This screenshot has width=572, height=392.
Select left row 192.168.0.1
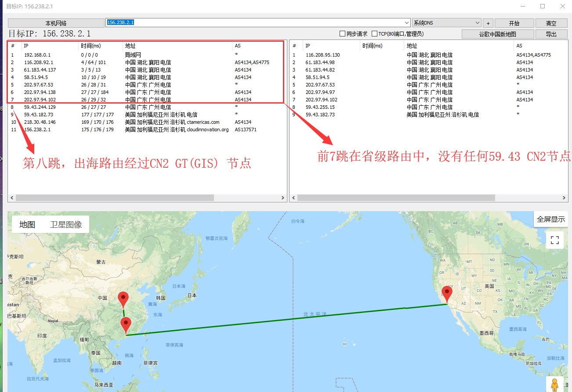(147, 55)
